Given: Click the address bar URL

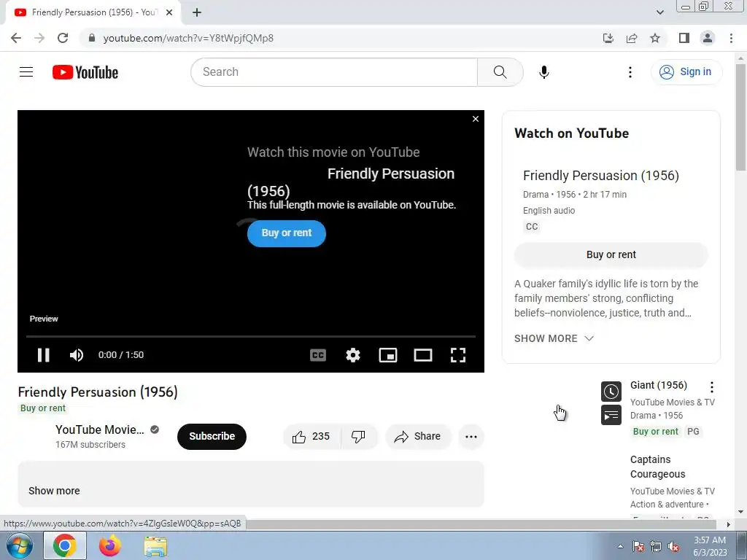Looking at the screenshot, I should tap(188, 38).
